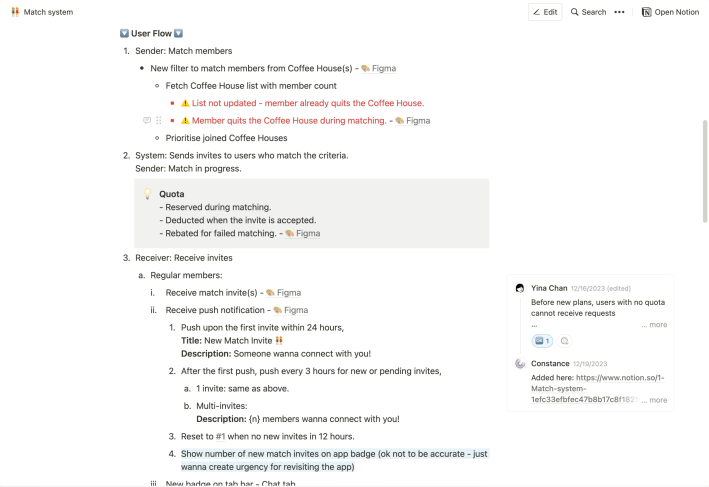Click Yina Chan's avatar in comments
Image resolution: width=709 pixels, height=487 pixels.
click(520, 288)
